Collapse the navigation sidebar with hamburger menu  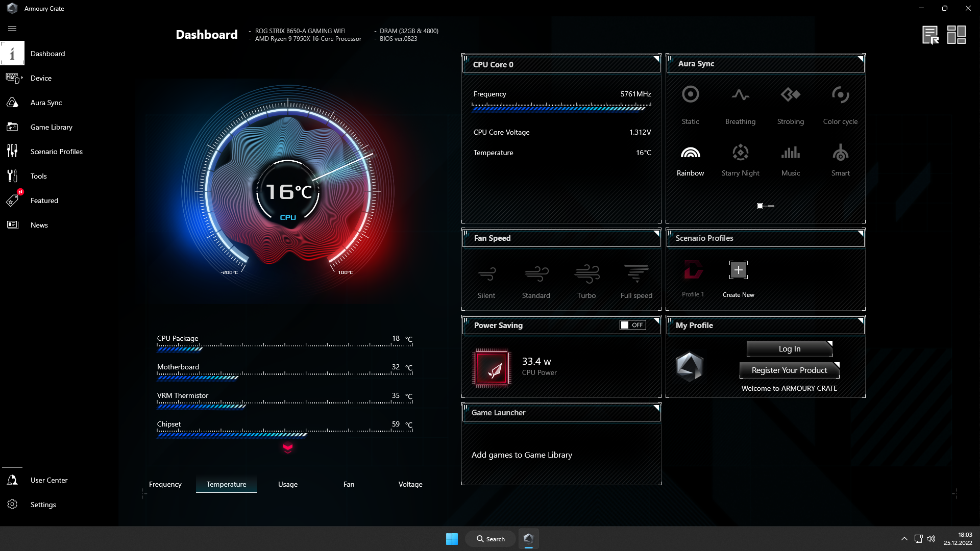point(12,29)
